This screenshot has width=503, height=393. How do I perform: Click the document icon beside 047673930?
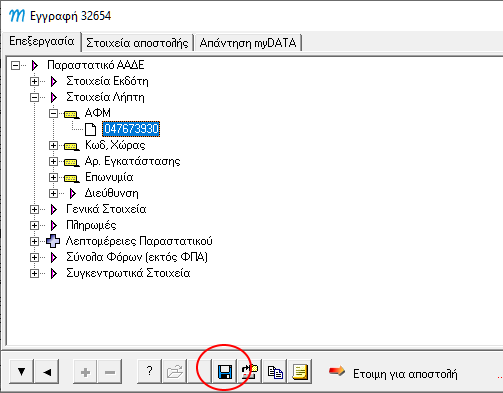pyautogui.click(x=90, y=129)
